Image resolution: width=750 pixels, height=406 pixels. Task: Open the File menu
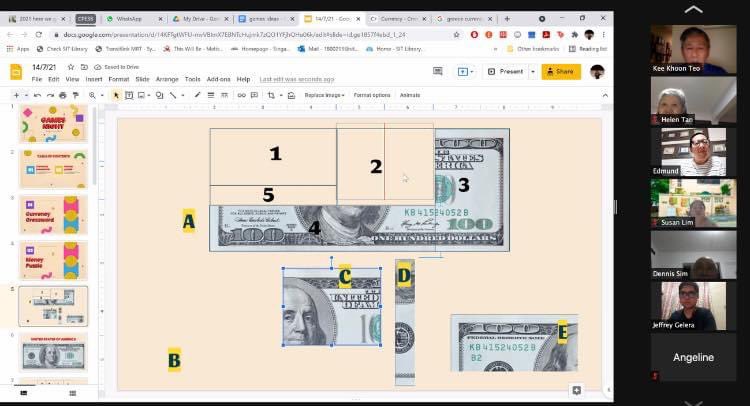point(37,79)
